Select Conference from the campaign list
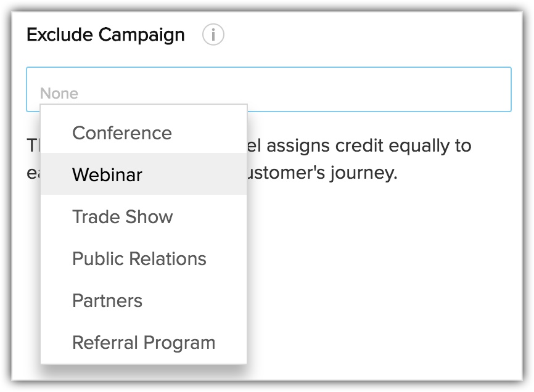Image resolution: width=534 pixels, height=392 pixels. (x=122, y=133)
